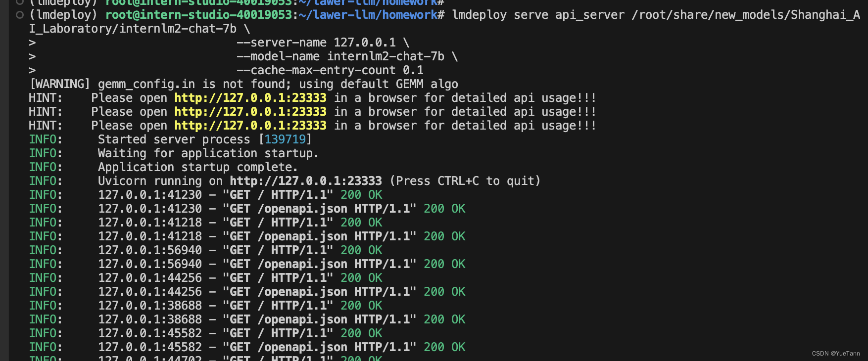
Task: Click 127.0.0.1:38688 on its 'GET / HTTP/1.1' line
Action: point(150,306)
